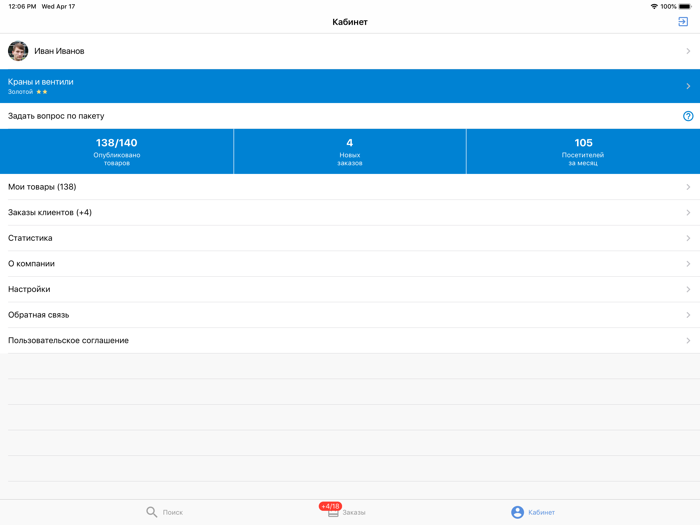
Task: Open Обратная связь
Action: [x=350, y=315]
